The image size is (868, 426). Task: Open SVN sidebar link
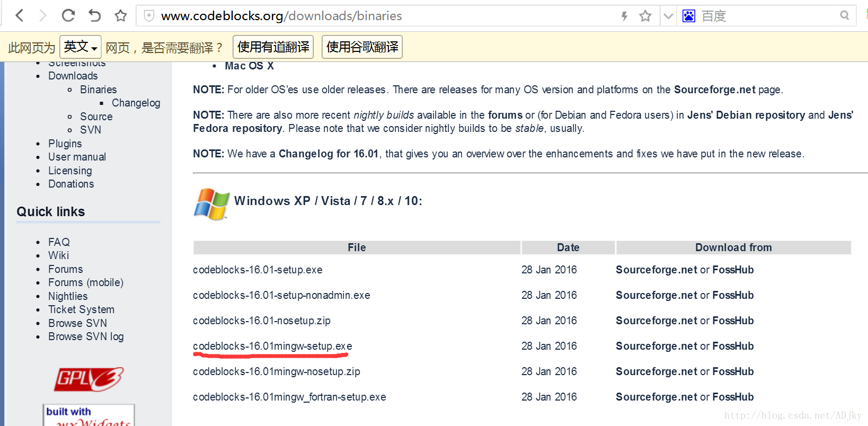click(x=91, y=130)
